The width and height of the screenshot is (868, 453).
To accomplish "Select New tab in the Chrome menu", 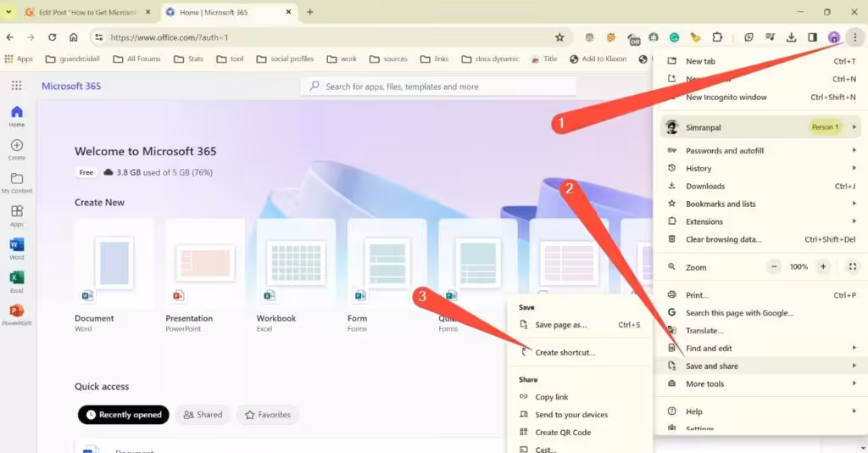I will pos(761,61).
